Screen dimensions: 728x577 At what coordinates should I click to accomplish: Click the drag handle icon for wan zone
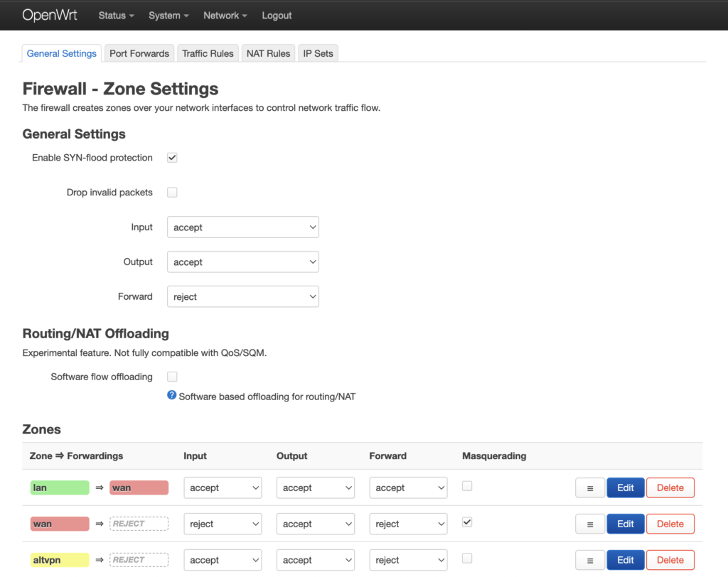[x=589, y=524]
